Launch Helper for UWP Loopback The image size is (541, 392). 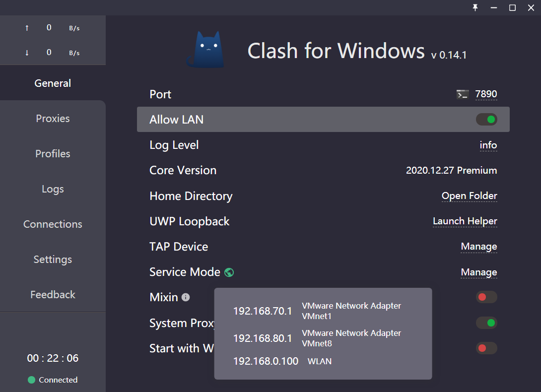coord(465,221)
